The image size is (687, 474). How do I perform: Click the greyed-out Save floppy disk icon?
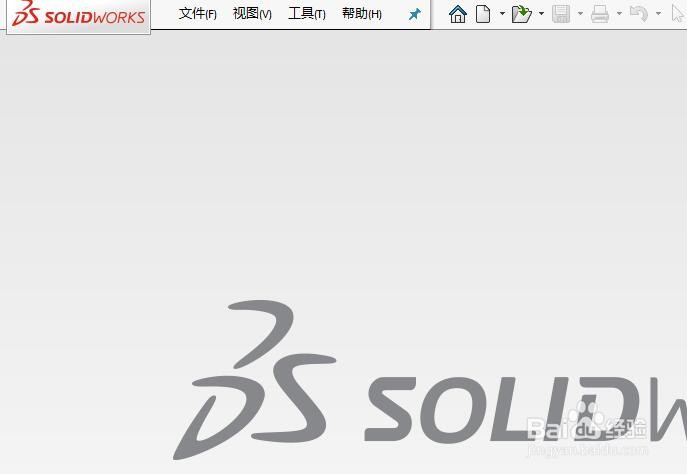[561, 14]
